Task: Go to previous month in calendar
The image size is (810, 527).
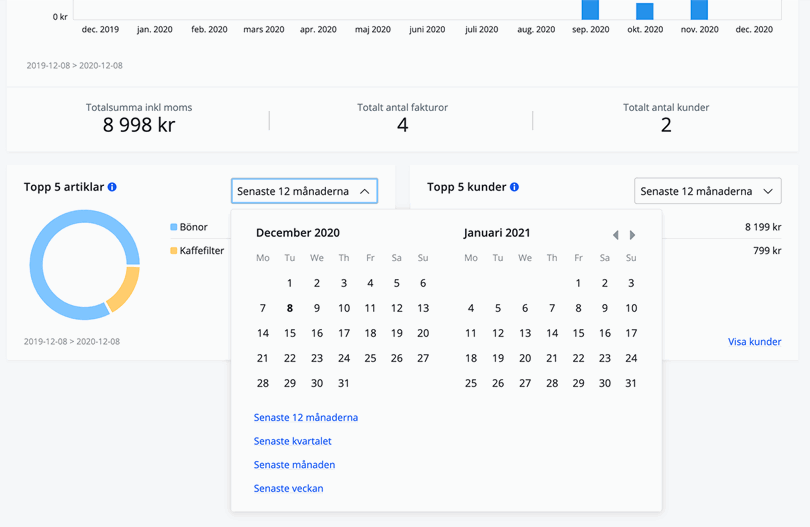Action: 615,235
